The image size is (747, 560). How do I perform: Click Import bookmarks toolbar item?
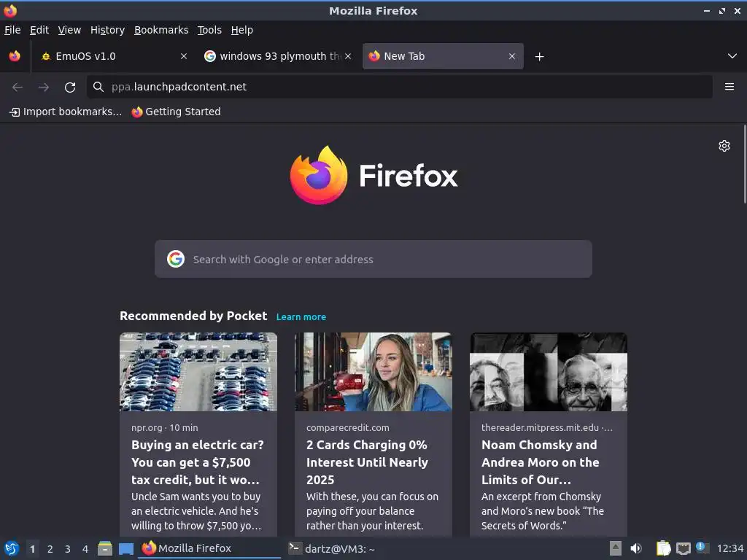65,112
